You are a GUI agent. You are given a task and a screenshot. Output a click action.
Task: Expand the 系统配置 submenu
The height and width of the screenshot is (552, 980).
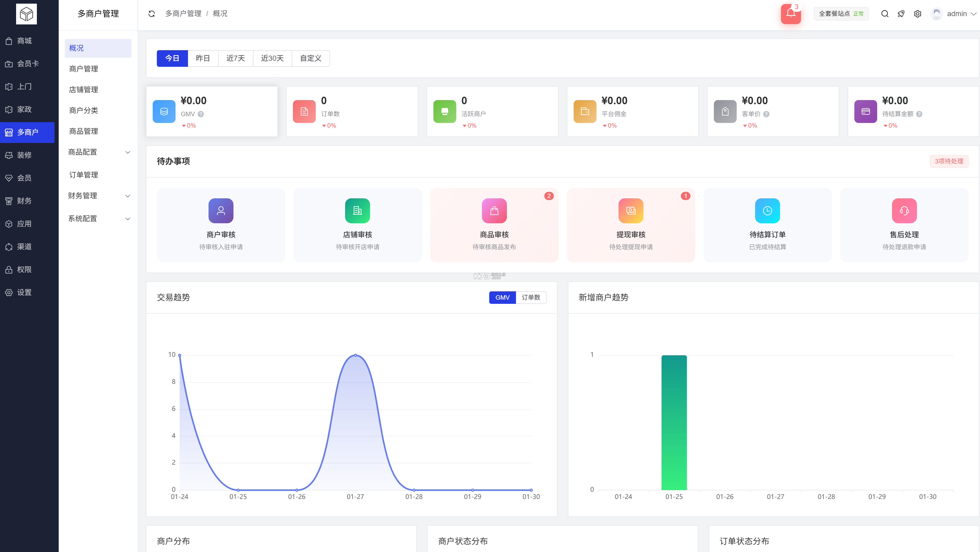coord(98,219)
